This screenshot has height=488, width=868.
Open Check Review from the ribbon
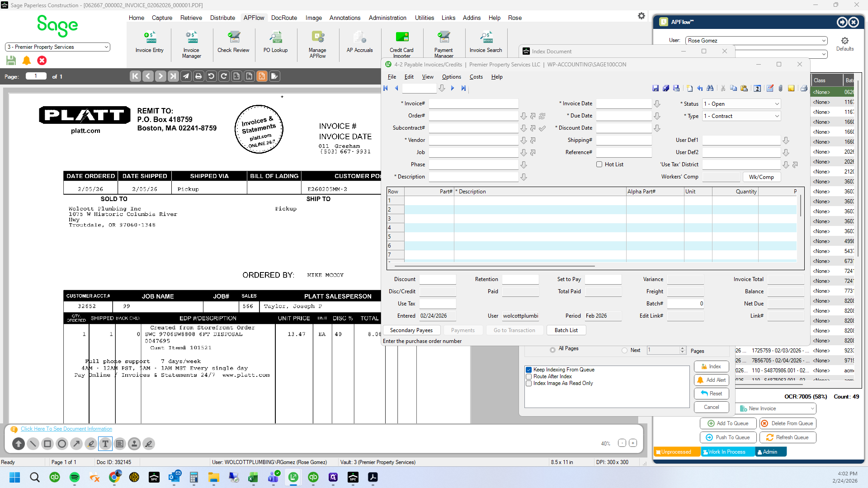pos(233,42)
